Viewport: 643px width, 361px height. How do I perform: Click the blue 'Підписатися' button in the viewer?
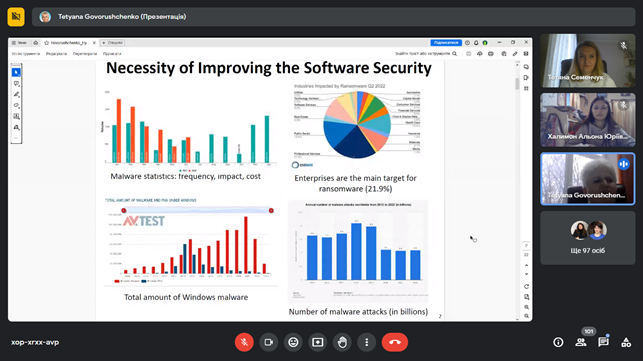tap(446, 43)
